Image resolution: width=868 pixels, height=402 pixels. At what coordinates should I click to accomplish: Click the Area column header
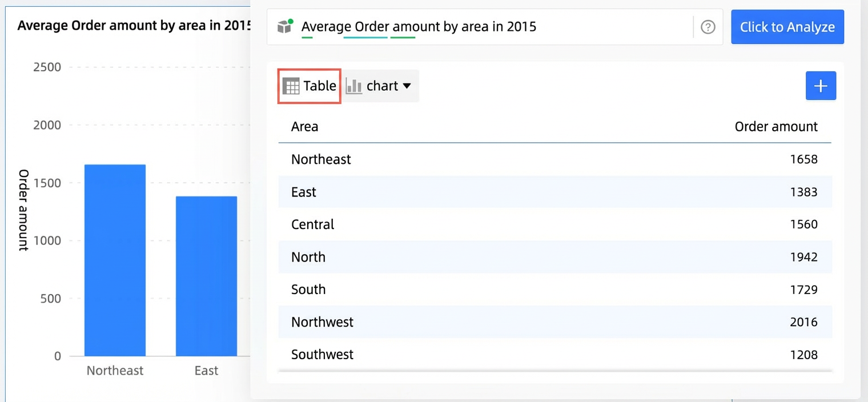[304, 126]
